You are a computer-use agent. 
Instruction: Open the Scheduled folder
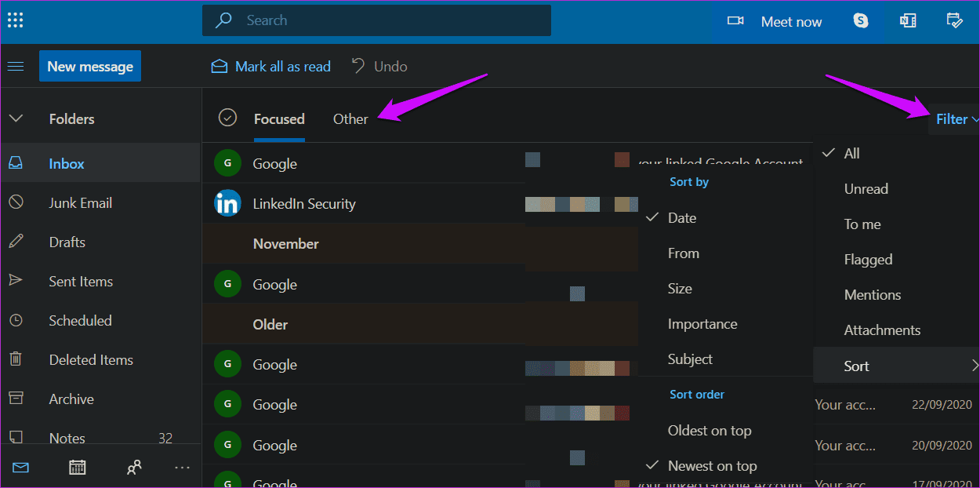point(100,320)
